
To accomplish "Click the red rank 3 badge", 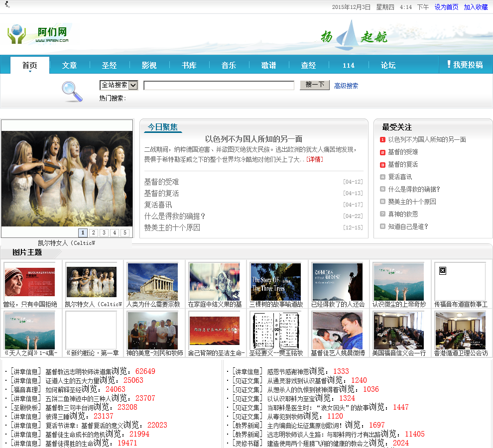I will point(382,165).
